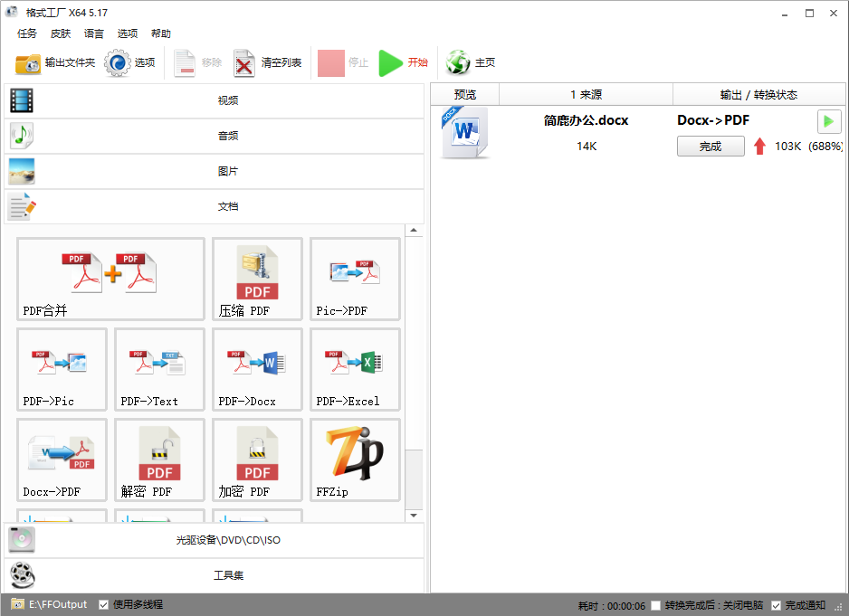Image resolution: width=849 pixels, height=616 pixels.
Task: Click the 输出文件夹 toolbar icon
Action: [28, 63]
